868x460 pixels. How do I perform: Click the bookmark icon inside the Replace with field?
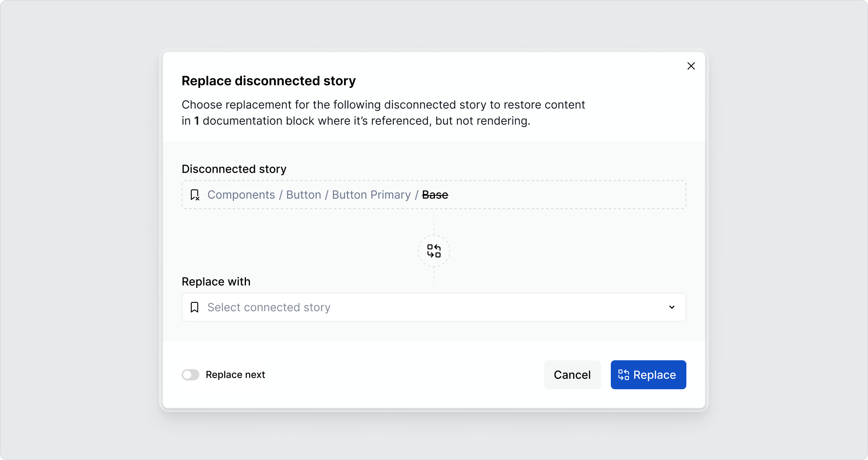(194, 307)
